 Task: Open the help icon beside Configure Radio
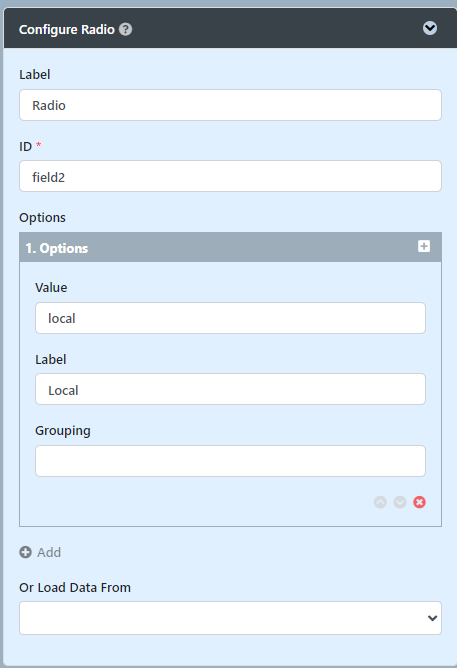(125, 29)
